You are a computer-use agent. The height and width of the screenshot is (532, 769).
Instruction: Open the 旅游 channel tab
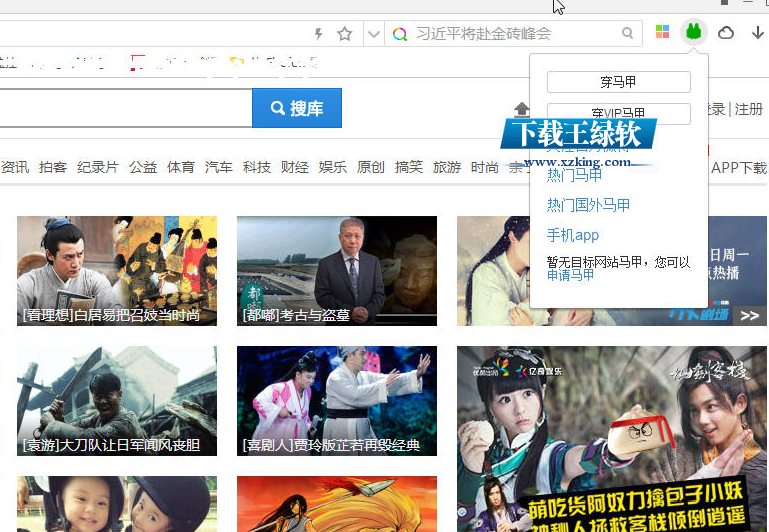coord(447,167)
